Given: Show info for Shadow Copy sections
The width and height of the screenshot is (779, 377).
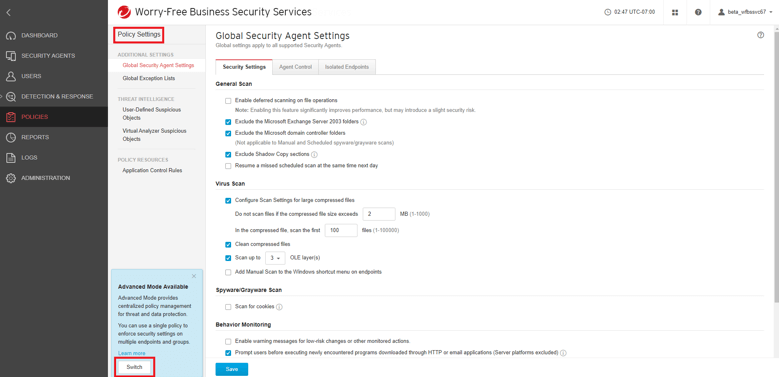Looking at the screenshot, I should (x=314, y=155).
